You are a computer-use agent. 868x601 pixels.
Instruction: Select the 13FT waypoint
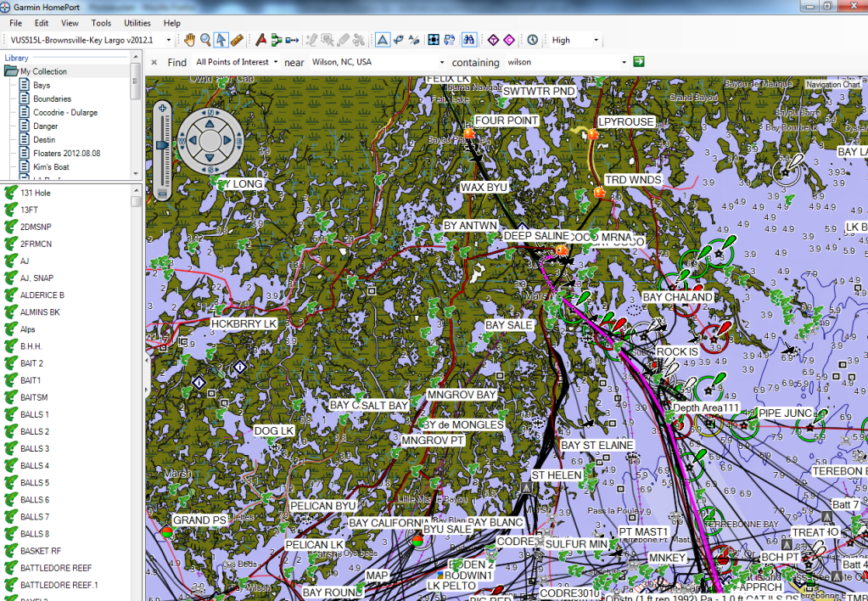coord(30,210)
